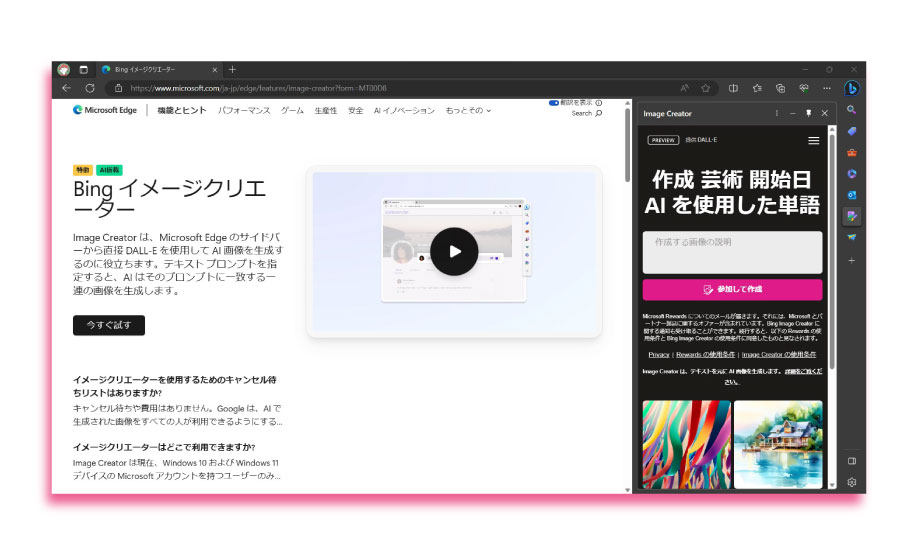Go back to the previous page
The width and height of the screenshot is (906, 555).
[x=66, y=88]
